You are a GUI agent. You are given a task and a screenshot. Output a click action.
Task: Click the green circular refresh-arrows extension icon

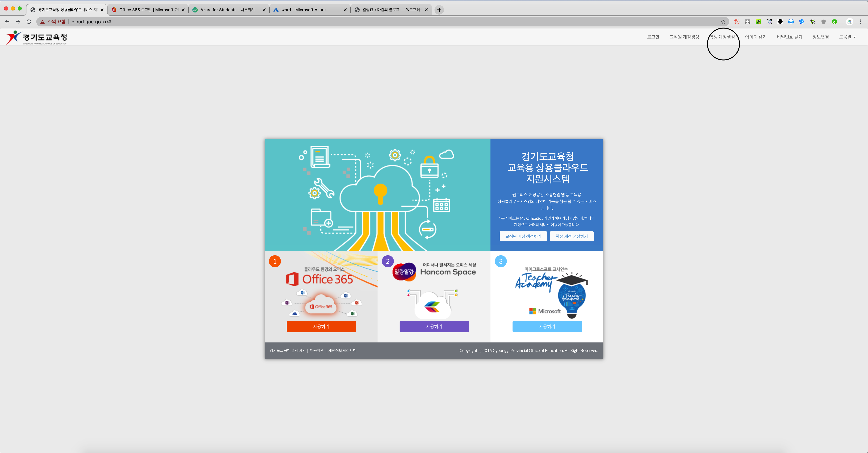pos(812,22)
